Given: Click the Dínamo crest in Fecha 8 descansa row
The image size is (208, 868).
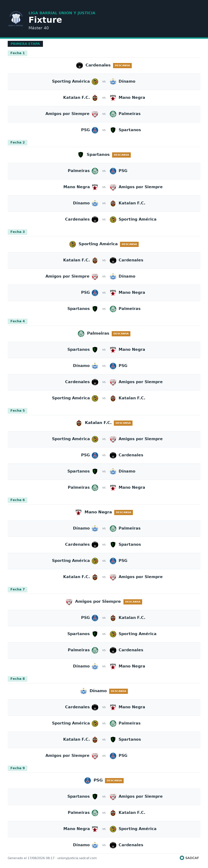Looking at the screenshot, I should pos(84,691).
